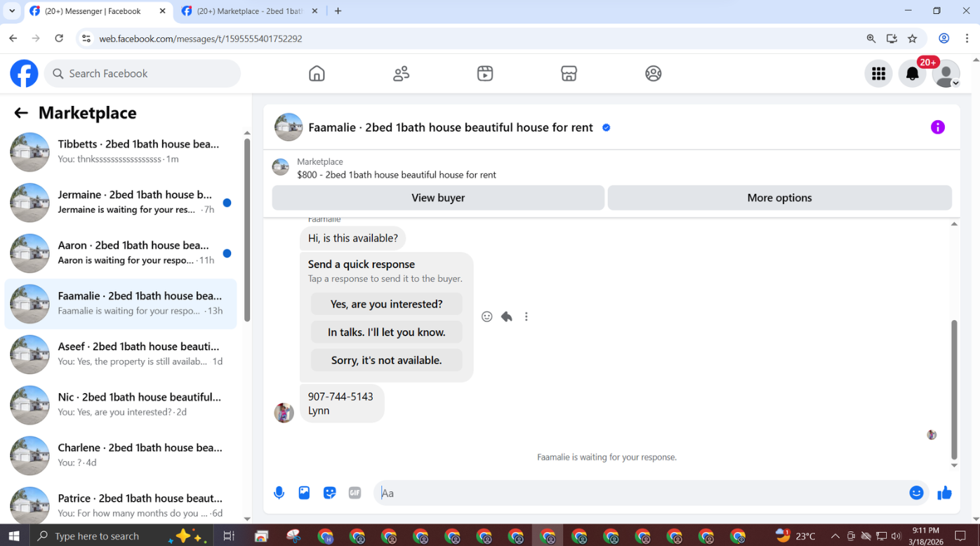Show hidden system tray icons
Screen dimensions: 980x546
click(x=835, y=535)
